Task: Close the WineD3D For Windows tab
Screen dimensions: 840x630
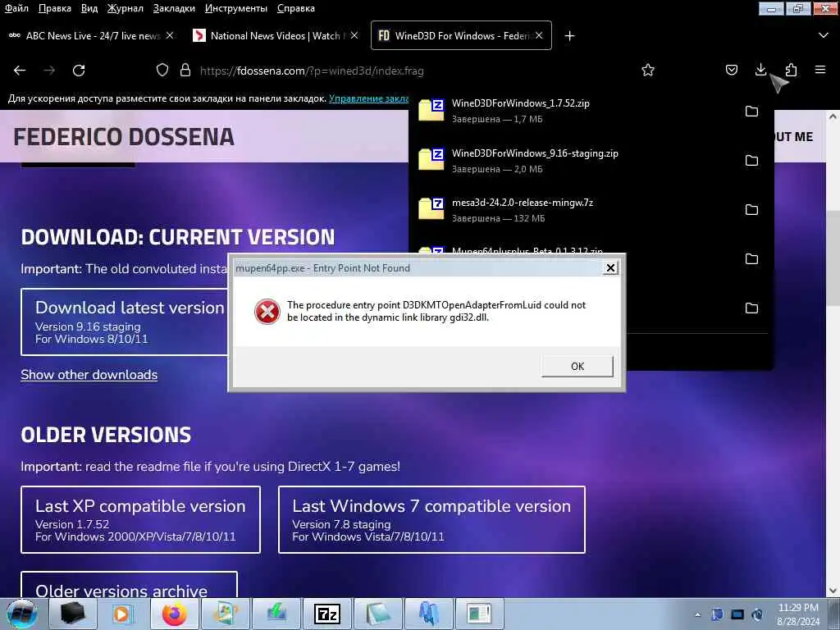Action: click(x=539, y=35)
